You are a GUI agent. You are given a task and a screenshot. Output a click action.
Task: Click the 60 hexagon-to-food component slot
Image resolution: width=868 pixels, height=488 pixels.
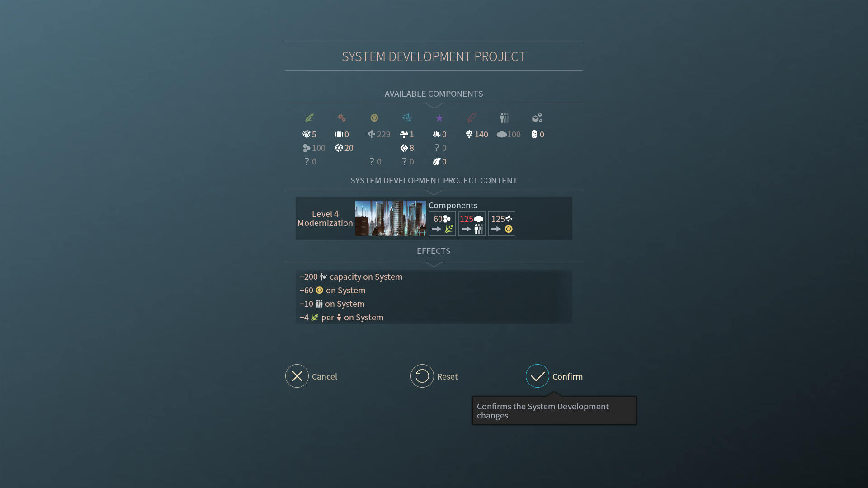pyautogui.click(x=442, y=224)
